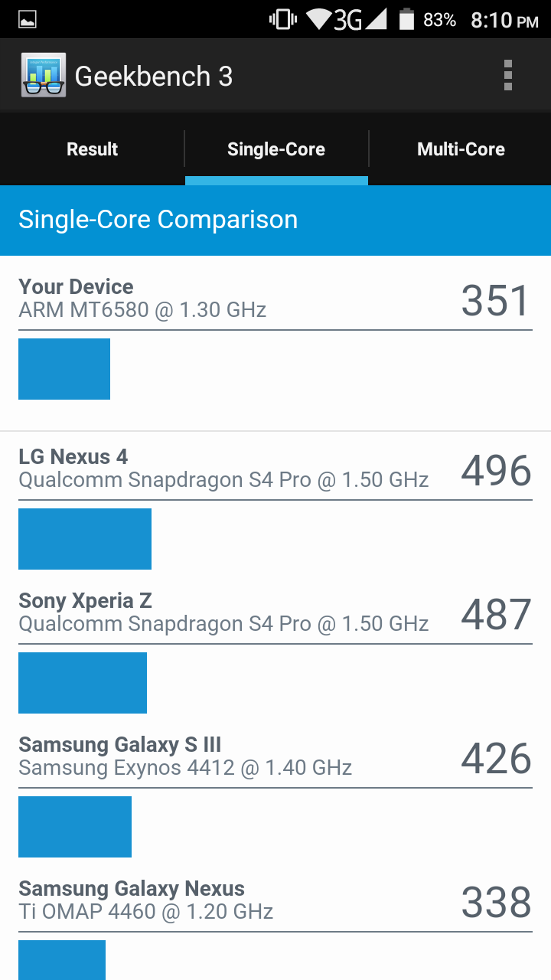Image resolution: width=551 pixels, height=980 pixels.
Task: Tap the clock showing 8:10 PM
Action: (504, 21)
